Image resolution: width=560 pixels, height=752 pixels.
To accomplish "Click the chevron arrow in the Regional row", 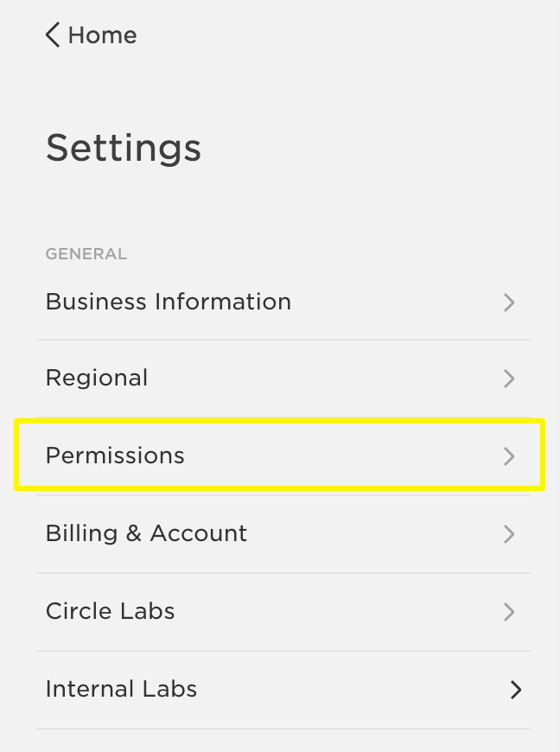I will [509, 379].
